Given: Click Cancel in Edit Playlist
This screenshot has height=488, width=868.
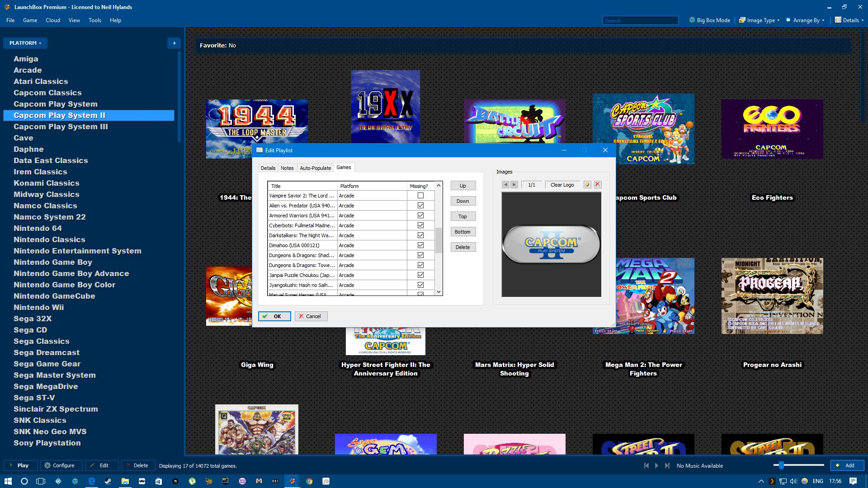Looking at the screenshot, I should tap(311, 316).
